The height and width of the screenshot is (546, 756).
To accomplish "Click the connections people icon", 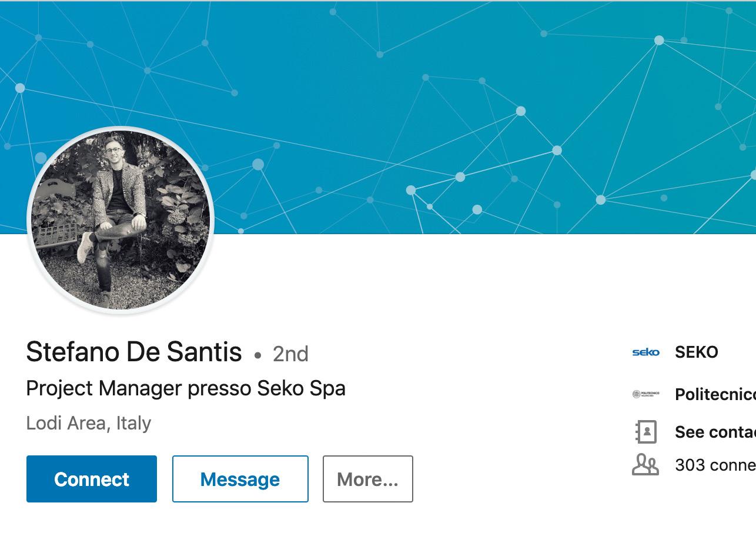I will click(x=645, y=465).
